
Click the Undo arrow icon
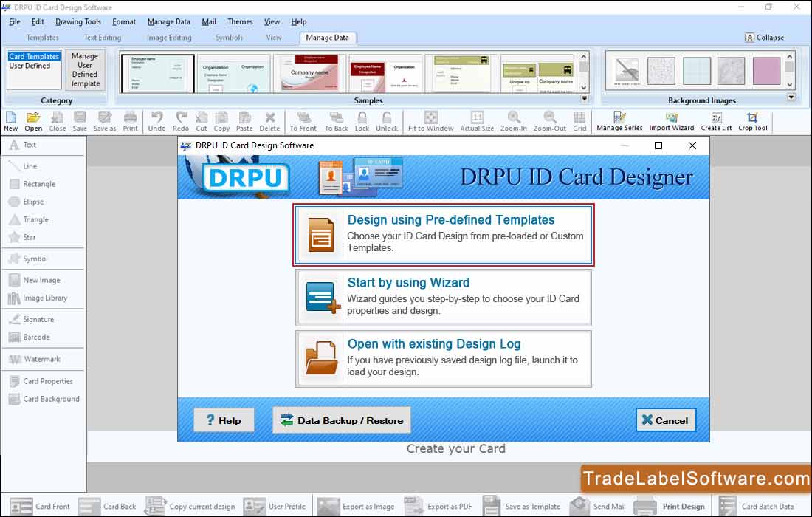(157, 121)
